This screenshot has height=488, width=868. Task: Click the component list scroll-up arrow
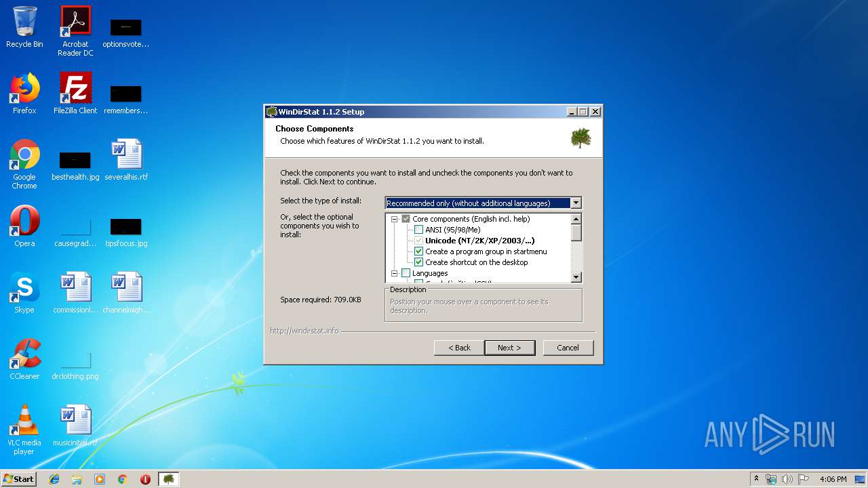click(x=576, y=219)
